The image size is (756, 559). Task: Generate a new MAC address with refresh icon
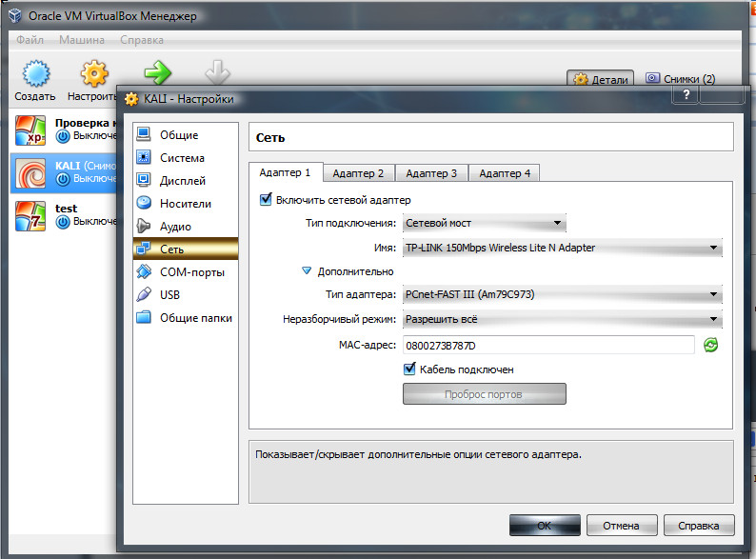[x=710, y=345]
